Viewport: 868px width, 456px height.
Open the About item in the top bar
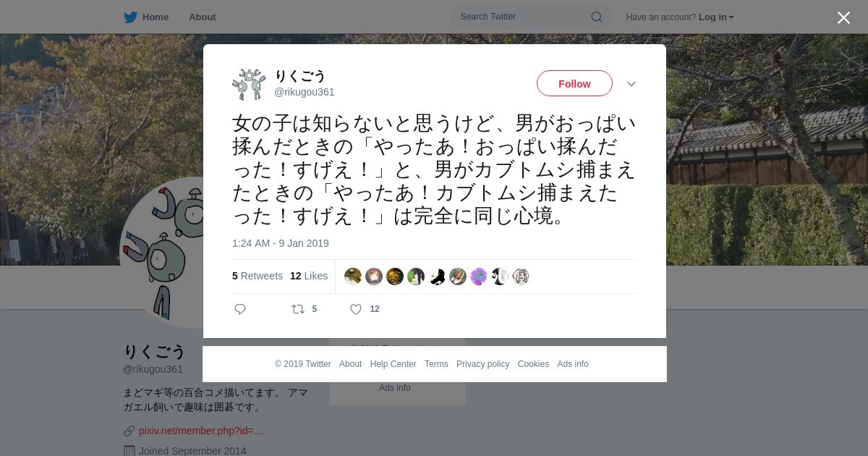click(203, 17)
